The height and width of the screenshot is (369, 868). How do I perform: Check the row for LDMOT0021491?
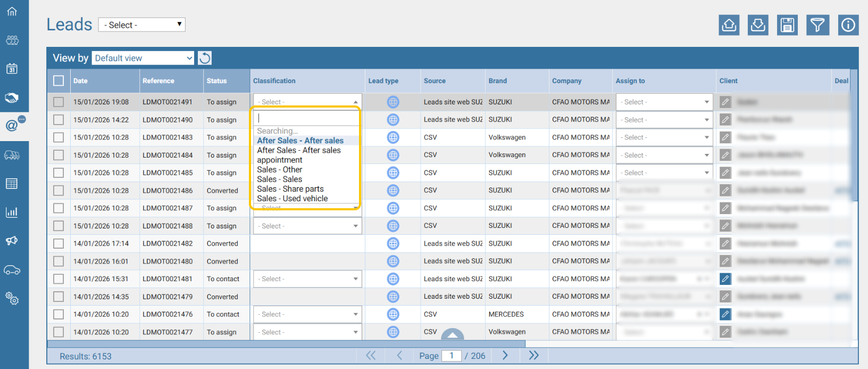click(x=59, y=102)
